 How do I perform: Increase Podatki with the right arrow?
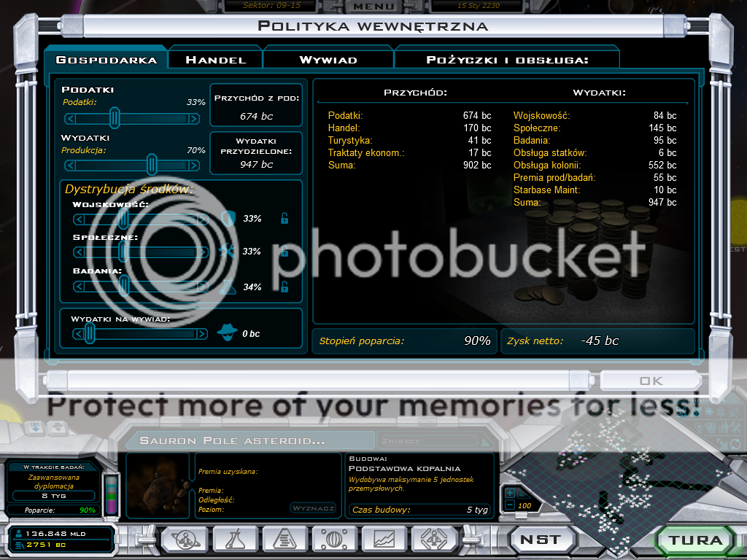(x=193, y=119)
